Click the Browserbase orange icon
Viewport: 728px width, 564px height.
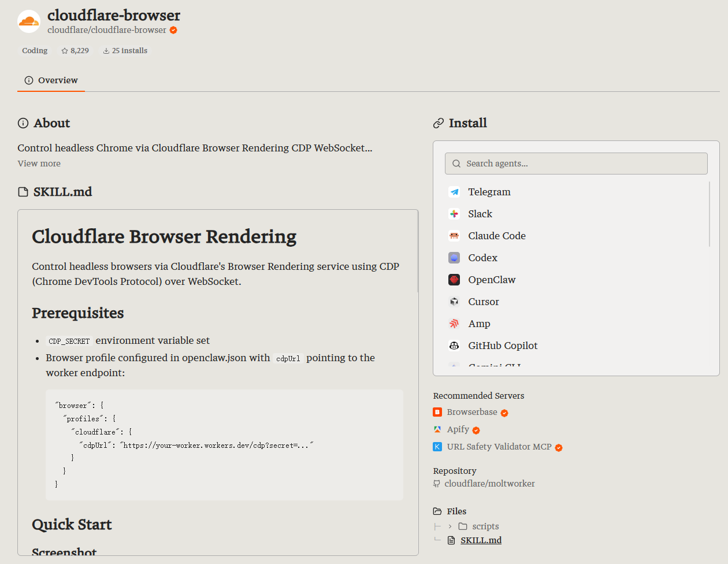(x=437, y=412)
